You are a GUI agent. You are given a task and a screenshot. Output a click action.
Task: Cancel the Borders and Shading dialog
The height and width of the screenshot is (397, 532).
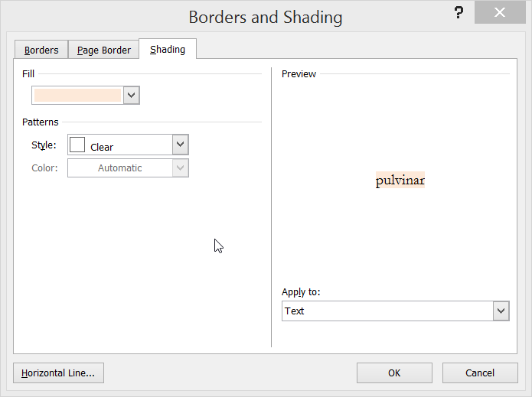[x=480, y=373]
